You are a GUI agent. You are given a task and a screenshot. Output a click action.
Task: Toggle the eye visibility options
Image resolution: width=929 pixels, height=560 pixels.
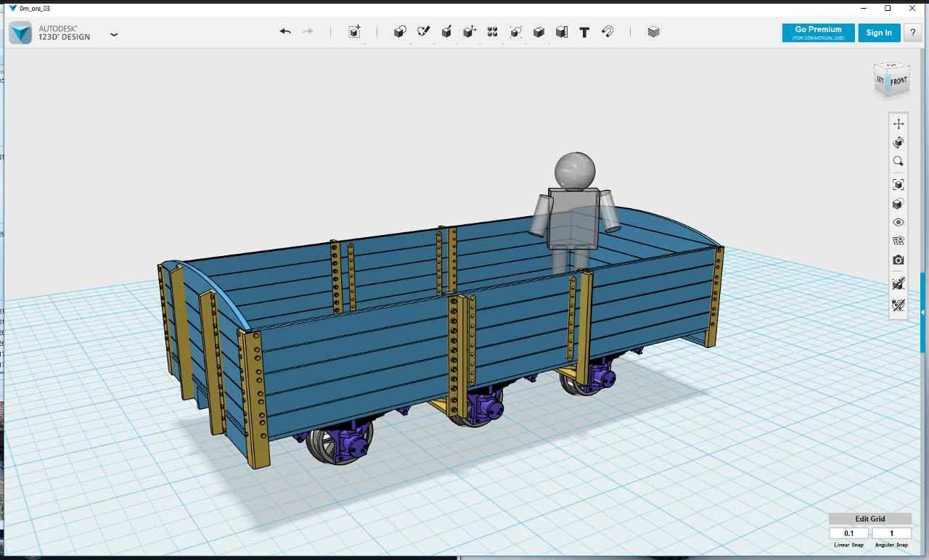tap(899, 223)
